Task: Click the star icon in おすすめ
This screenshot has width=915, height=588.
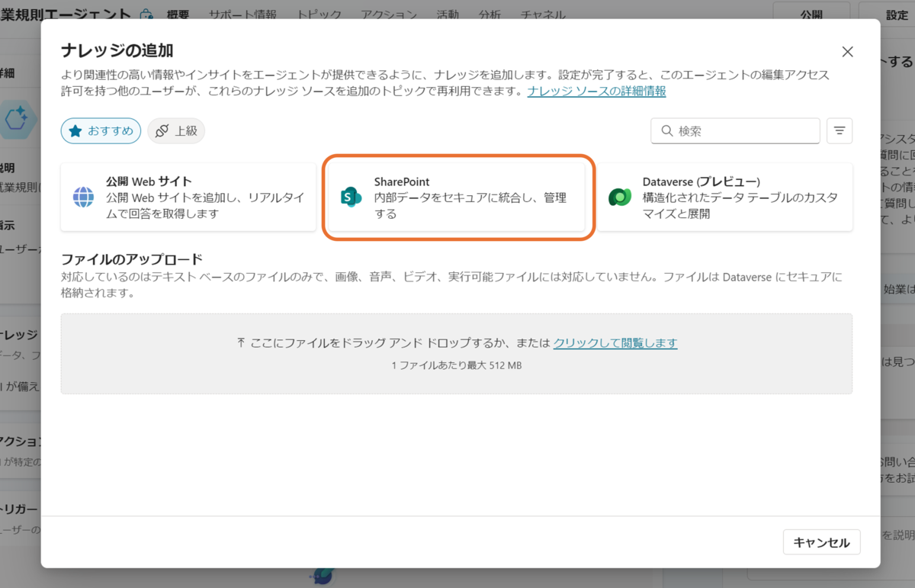Action: 75,131
